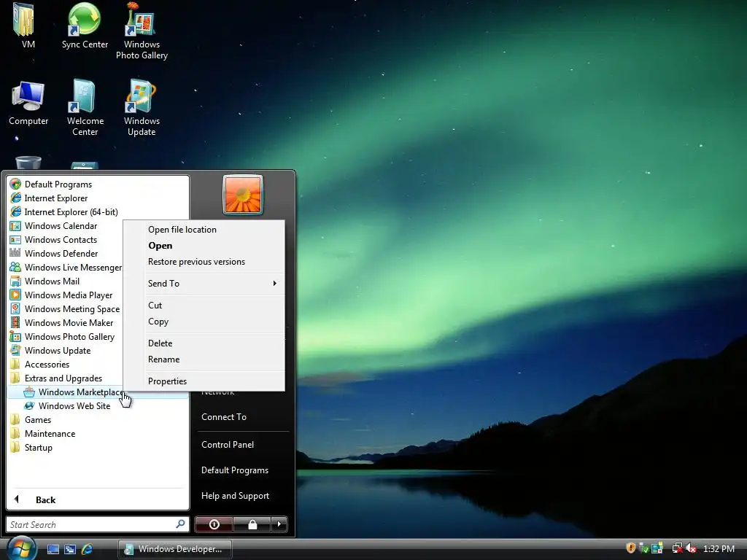Open Windows Update in programs list
This screenshot has width=747, height=560.
click(x=66, y=350)
